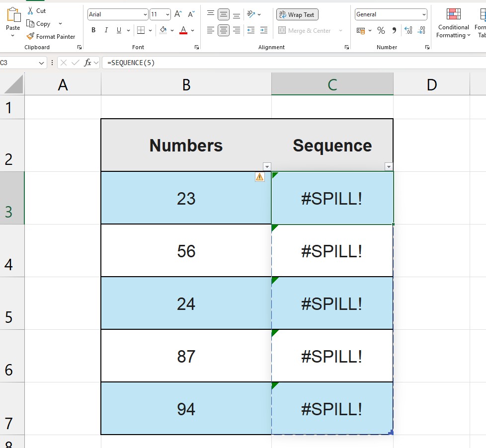Image resolution: width=486 pixels, height=448 pixels.
Task: Open Conditional Formatting options
Action: 453,23
